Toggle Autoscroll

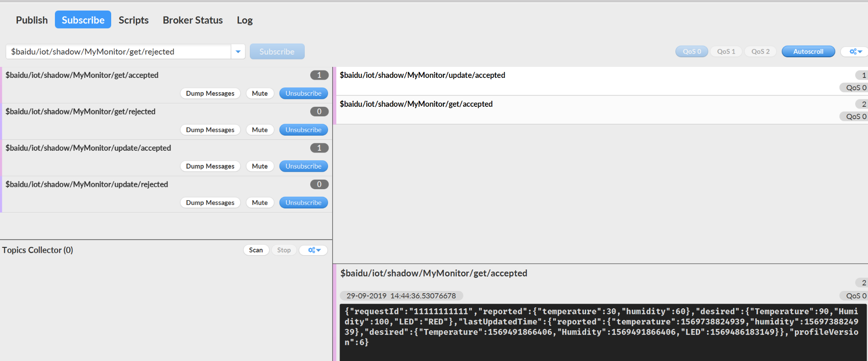(808, 51)
